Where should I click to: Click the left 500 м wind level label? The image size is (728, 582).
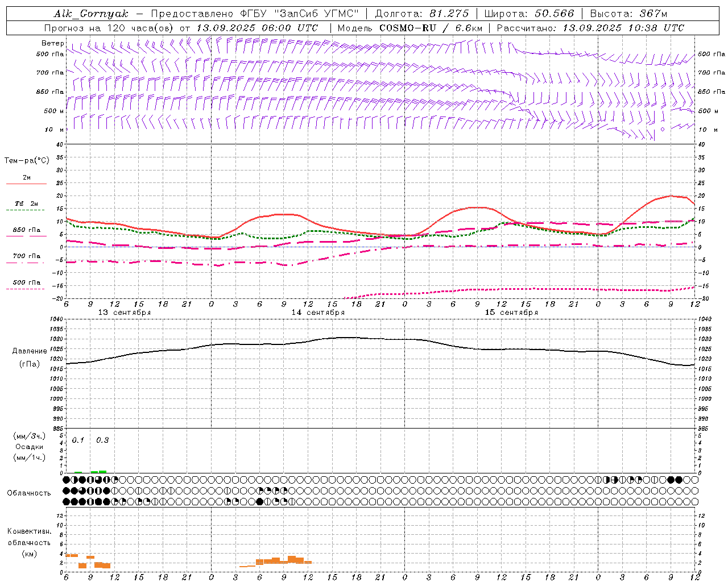click(x=54, y=111)
